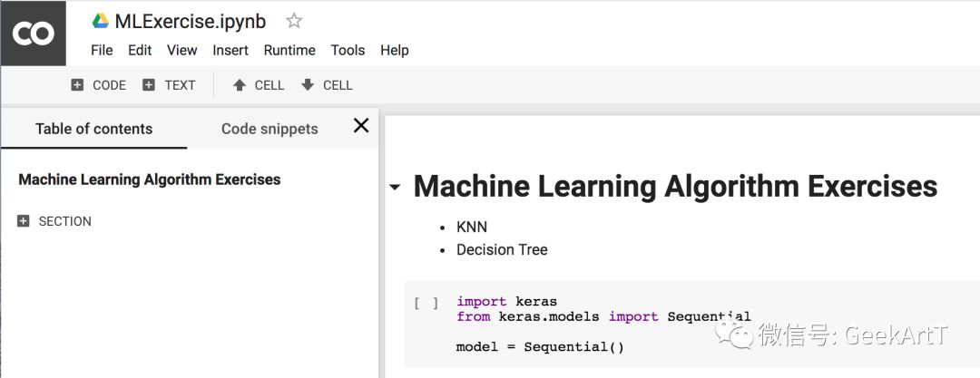This screenshot has height=378, width=980.
Task: Close the table of contents panel
Action: tap(361, 126)
